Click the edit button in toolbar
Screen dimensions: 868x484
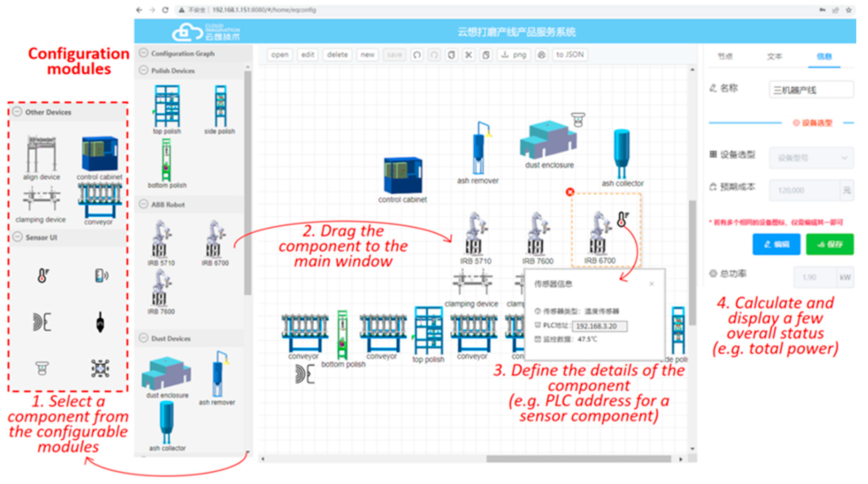pos(307,55)
